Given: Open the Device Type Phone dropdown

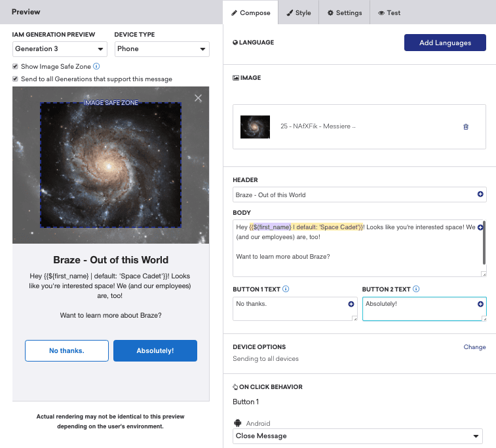Looking at the screenshot, I should (162, 49).
